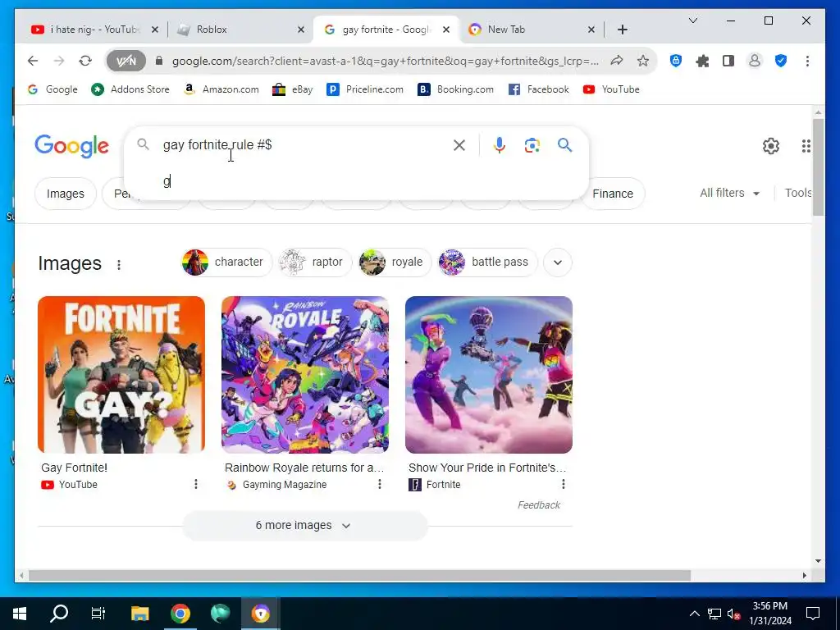Click the horizontal page scrollbar
The image size is (840, 630).
tap(359, 575)
